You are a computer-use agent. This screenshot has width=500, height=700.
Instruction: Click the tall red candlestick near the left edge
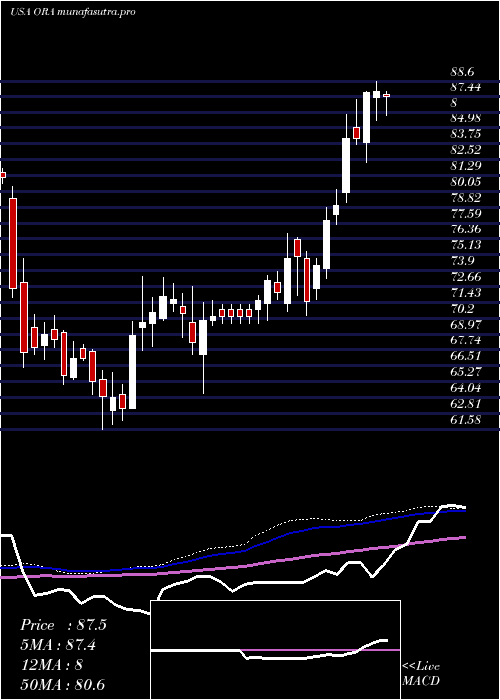tap(13, 243)
